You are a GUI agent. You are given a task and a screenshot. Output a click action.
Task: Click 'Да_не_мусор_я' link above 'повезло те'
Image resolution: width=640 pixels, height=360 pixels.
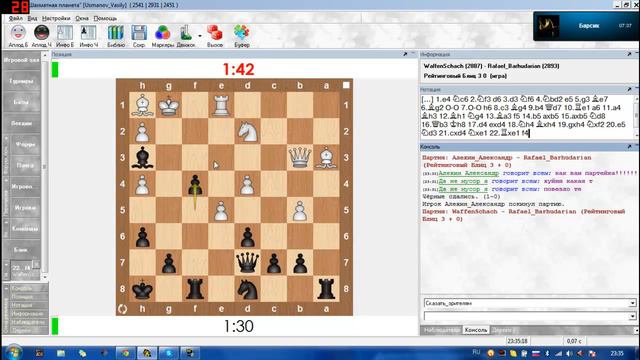463,189
